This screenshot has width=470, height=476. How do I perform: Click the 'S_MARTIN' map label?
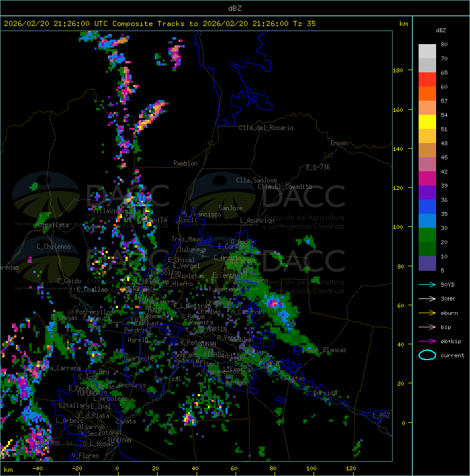pyautogui.click(x=213, y=330)
